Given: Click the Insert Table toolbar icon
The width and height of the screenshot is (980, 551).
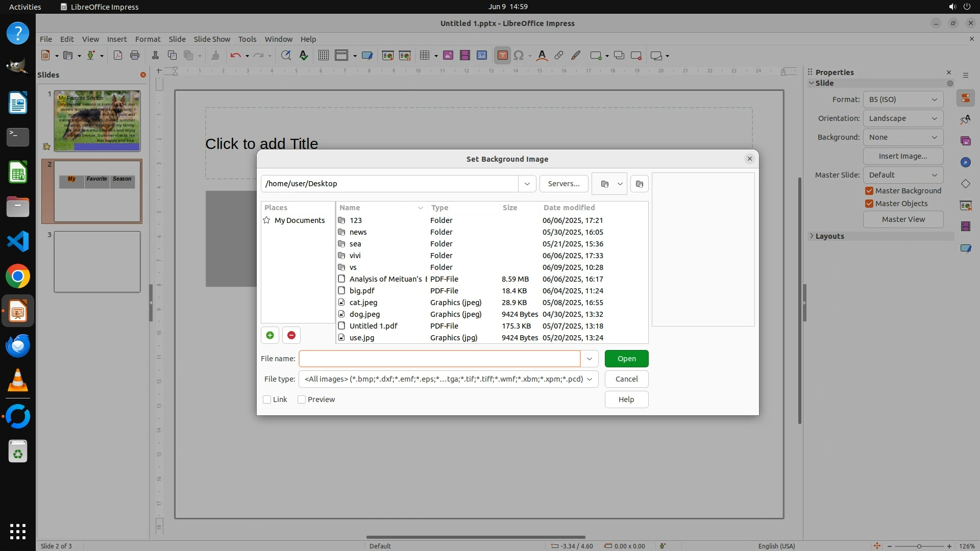Looking at the screenshot, I should (424, 56).
